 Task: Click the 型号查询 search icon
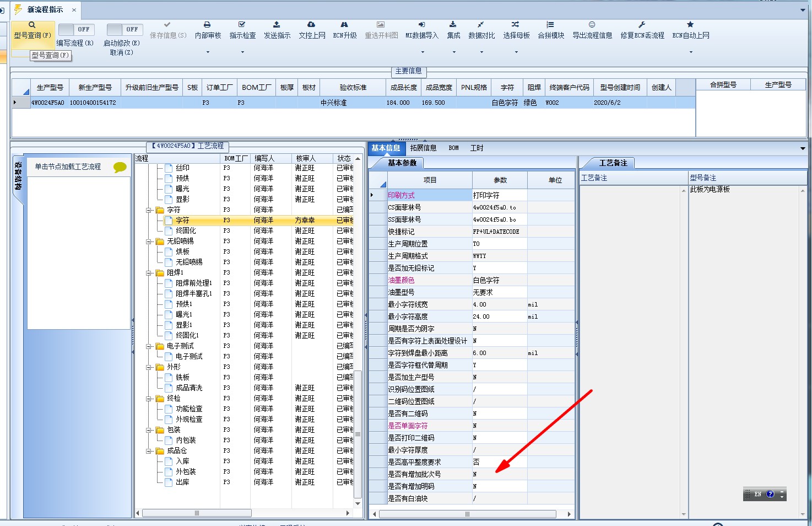coord(32,25)
